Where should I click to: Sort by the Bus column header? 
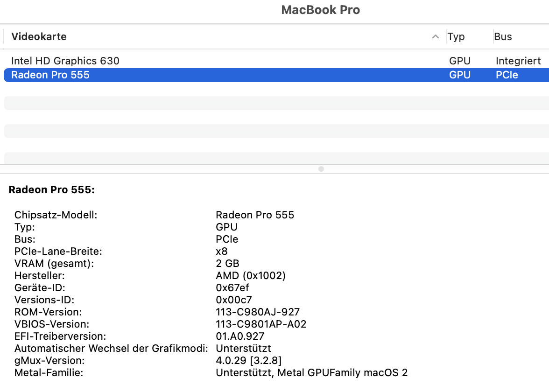click(x=503, y=36)
